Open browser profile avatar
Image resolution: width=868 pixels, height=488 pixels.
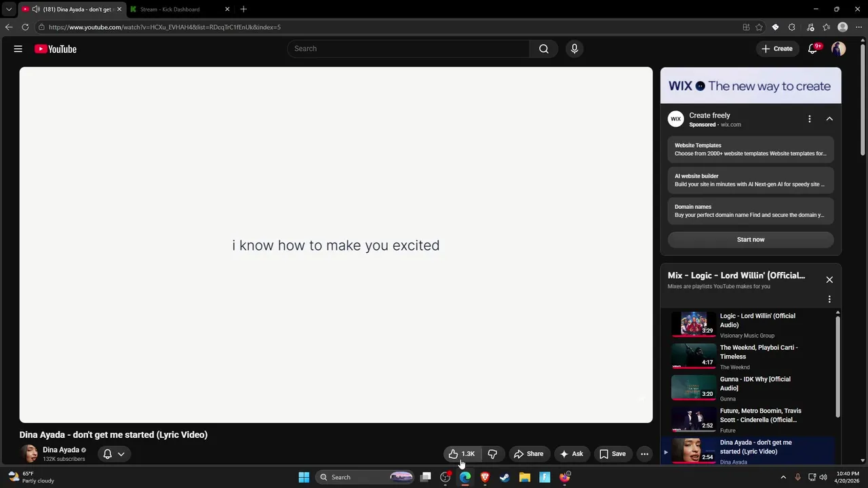[843, 27]
